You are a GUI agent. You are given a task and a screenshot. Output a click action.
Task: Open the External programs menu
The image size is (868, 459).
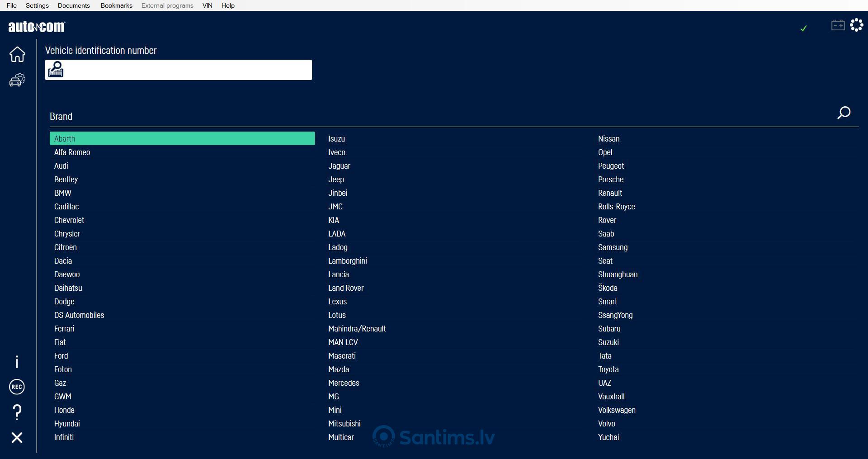[x=167, y=5]
